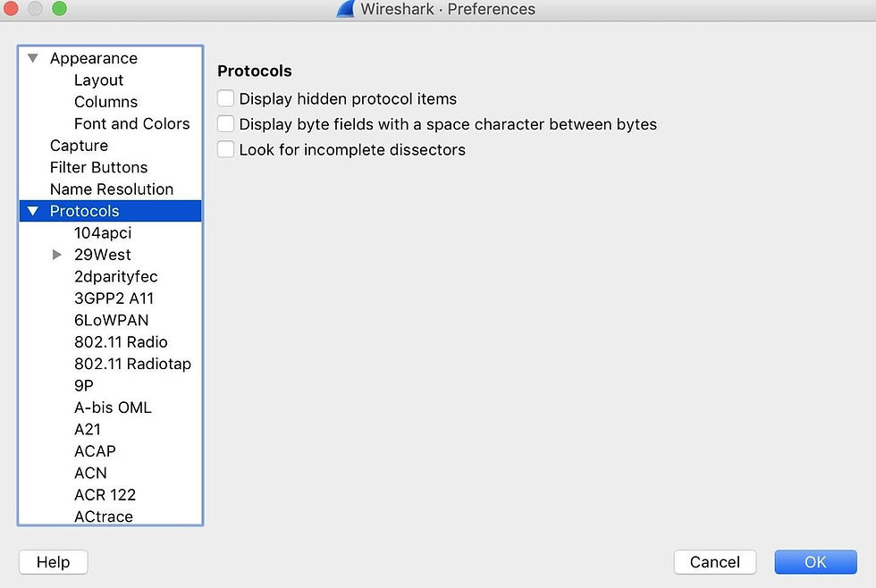876x588 pixels.
Task: Select the 6LoWPAN protocol
Action: [x=111, y=320]
